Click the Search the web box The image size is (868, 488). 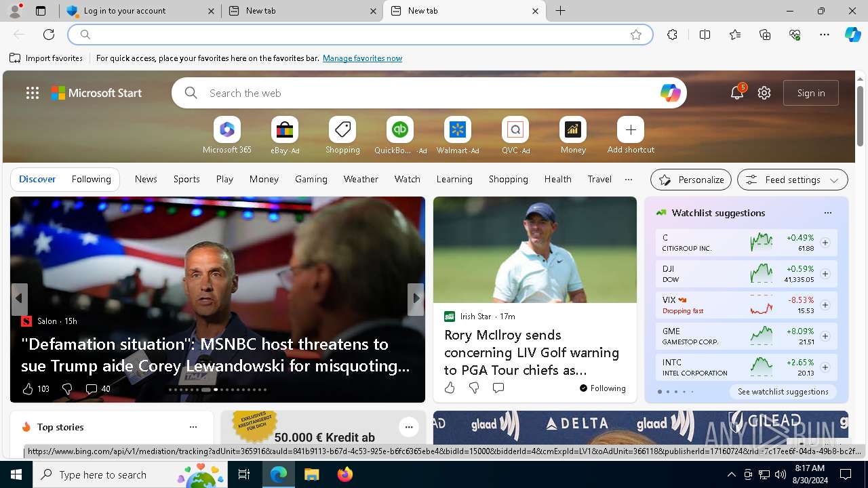click(429, 93)
